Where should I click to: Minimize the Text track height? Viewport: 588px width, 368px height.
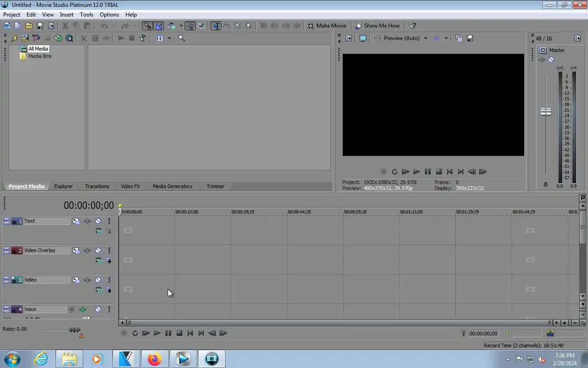click(6, 220)
